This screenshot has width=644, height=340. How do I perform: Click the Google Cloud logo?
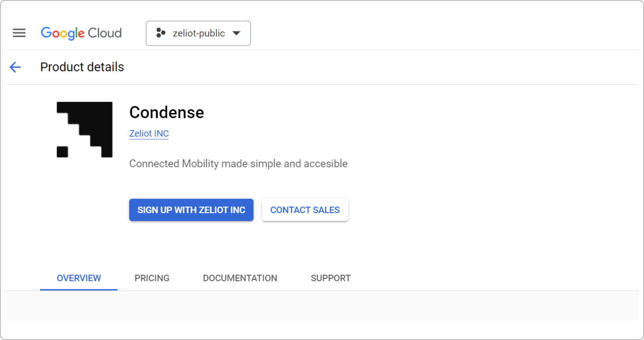[81, 33]
